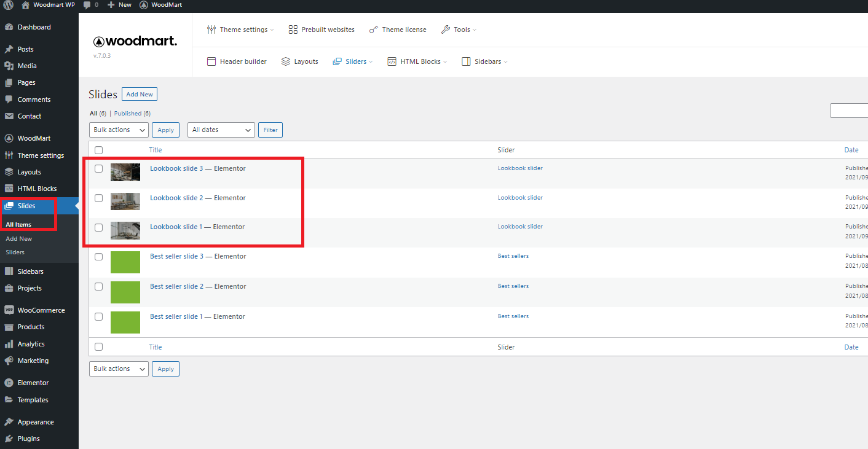
Task: Click the Lookbook slide 2 thumbnail image
Action: (x=125, y=201)
